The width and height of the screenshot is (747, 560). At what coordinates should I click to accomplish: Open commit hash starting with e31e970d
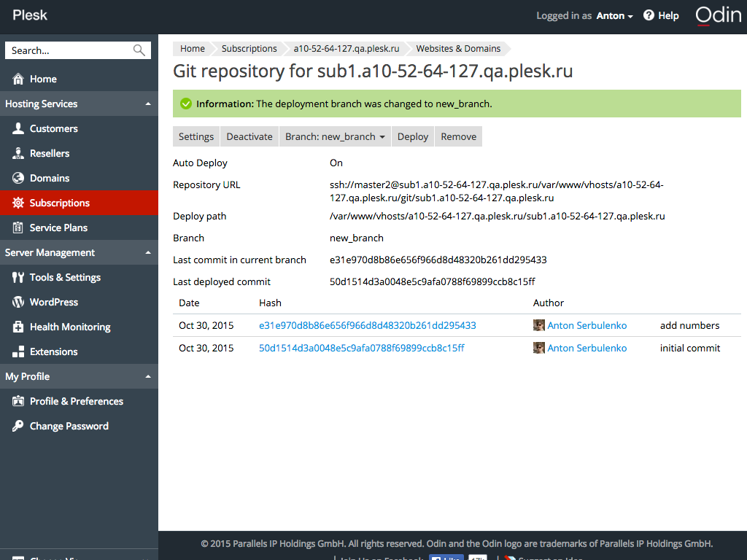coord(367,326)
